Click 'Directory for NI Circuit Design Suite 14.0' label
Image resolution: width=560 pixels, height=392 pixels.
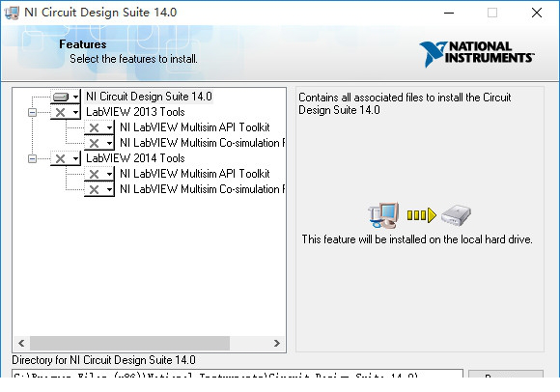pyautogui.click(x=103, y=360)
